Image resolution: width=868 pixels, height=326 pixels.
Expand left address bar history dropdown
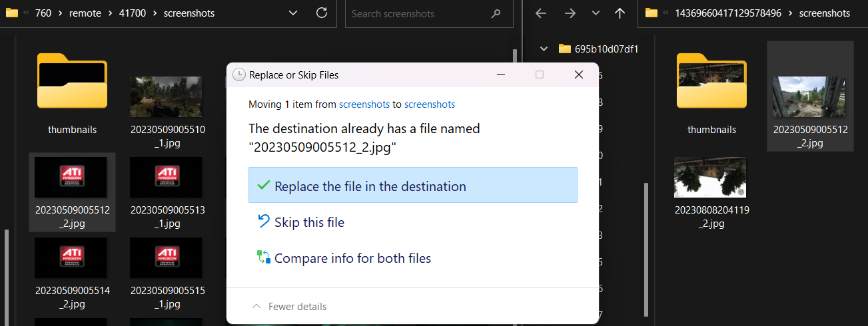coord(293,13)
